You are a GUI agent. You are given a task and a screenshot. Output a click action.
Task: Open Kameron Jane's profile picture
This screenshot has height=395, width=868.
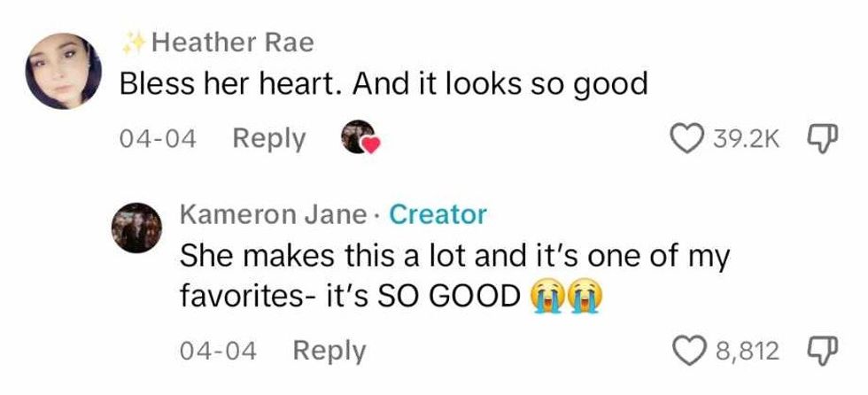click(136, 228)
